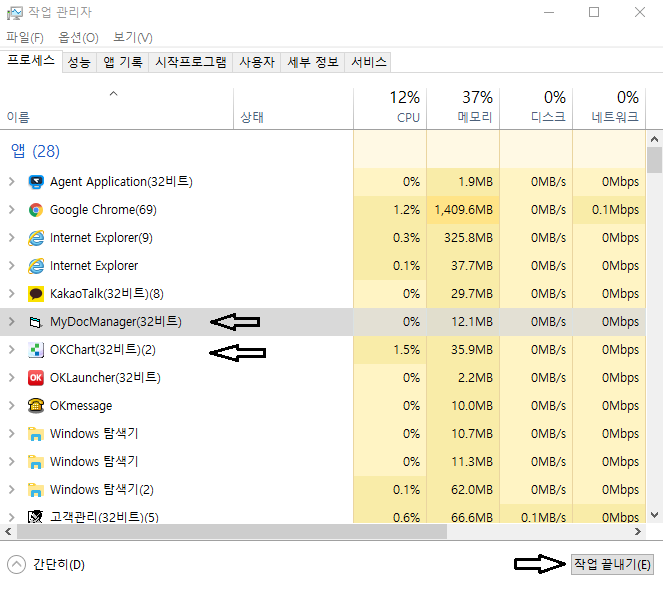
Task: Click the MyDocManager icon
Action: click(36, 322)
